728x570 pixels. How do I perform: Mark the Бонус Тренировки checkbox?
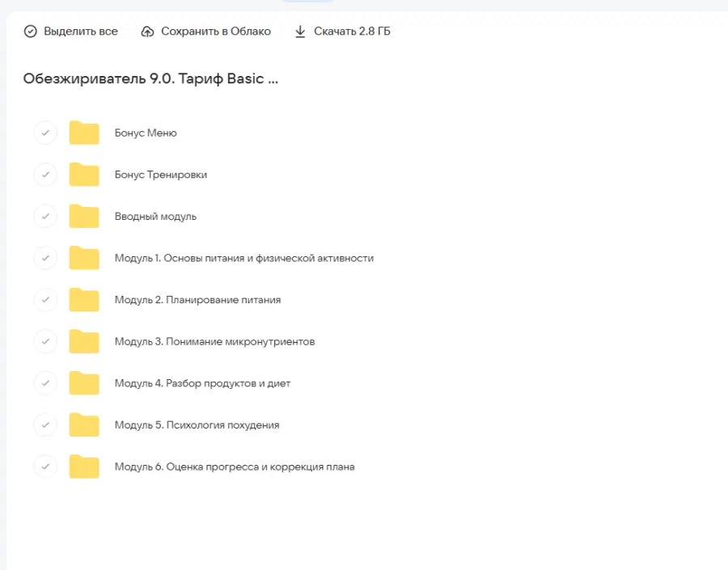click(45, 175)
